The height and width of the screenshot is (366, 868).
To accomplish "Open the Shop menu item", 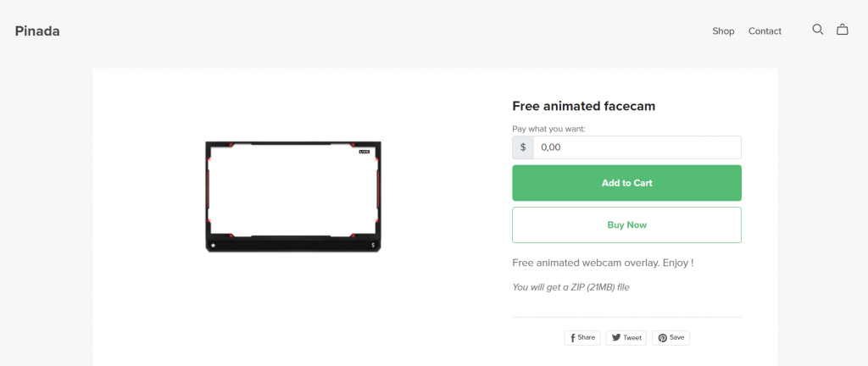I will point(723,31).
